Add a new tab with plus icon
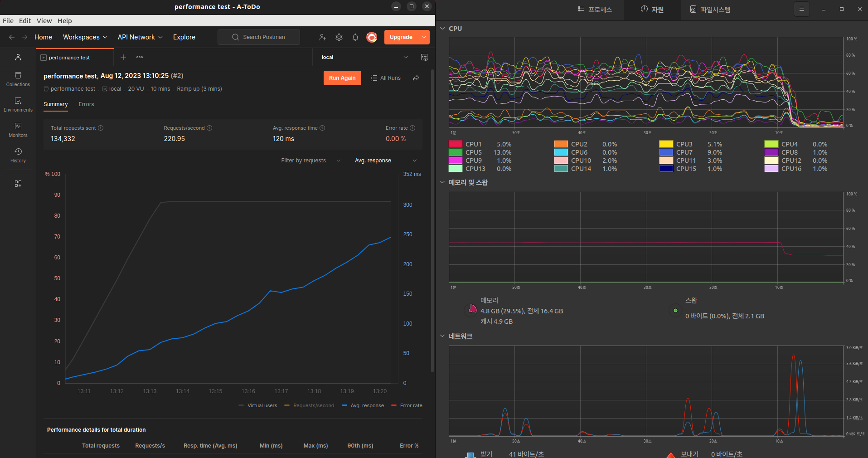 tap(123, 57)
